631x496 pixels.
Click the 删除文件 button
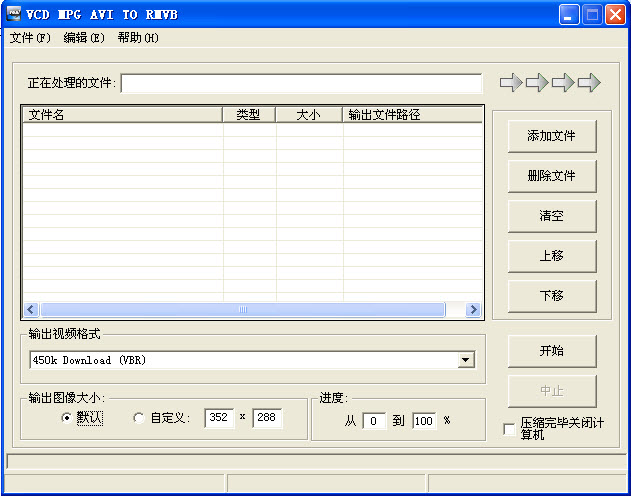pos(552,176)
